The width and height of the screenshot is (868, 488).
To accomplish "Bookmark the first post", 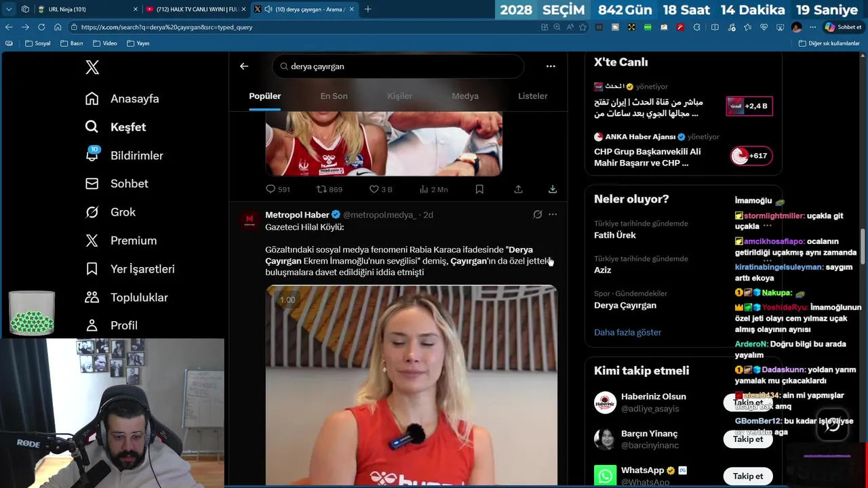I will tap(479, 190).
